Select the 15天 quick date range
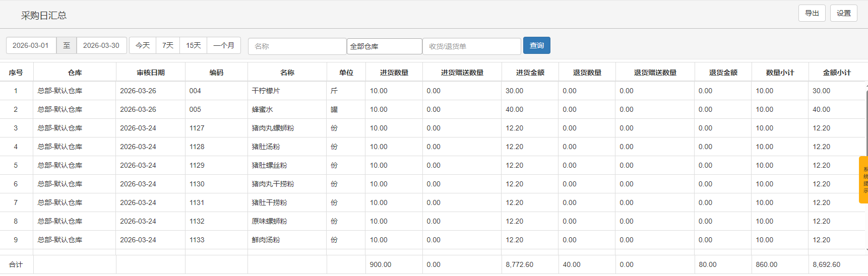Screen dimensions: 868x276 (194, 45)
